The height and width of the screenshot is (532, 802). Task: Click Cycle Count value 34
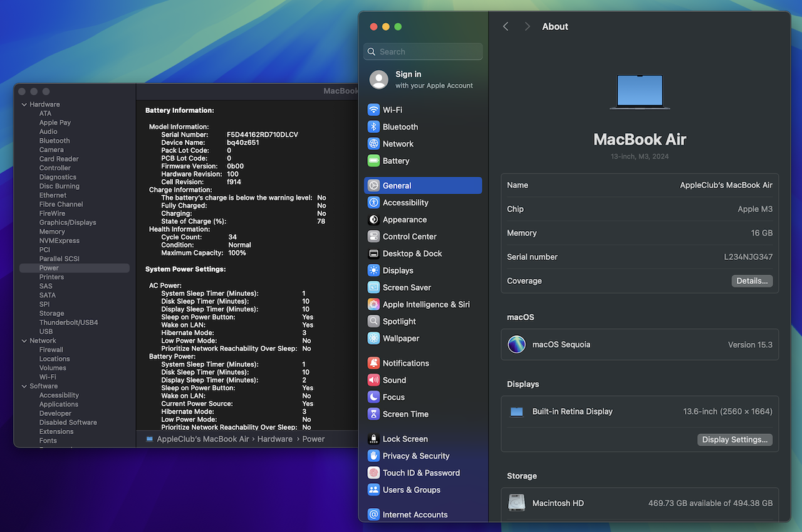click(x=232, y=237)
